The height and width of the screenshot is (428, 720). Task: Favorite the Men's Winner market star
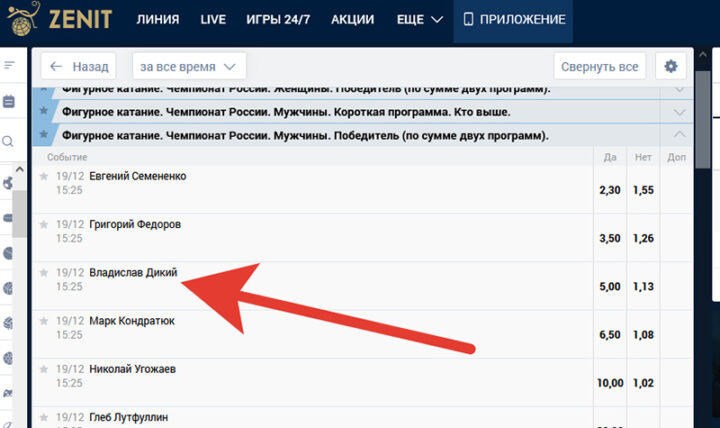coord(43,134)
